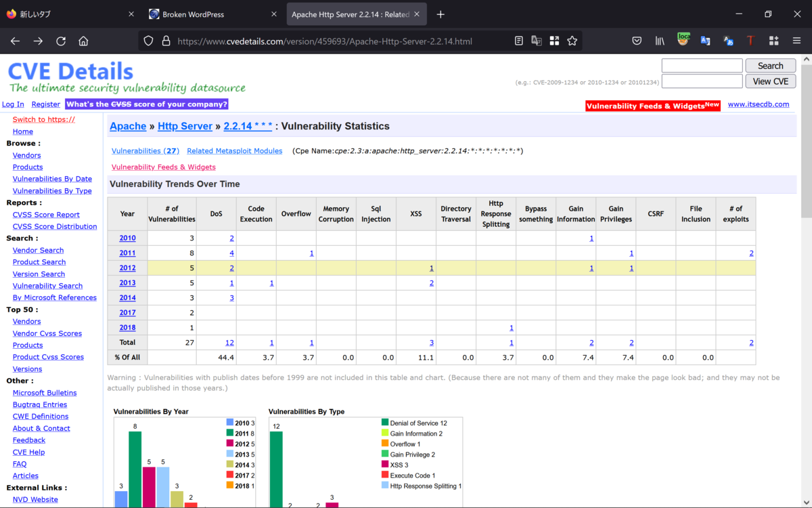Open the QR/grid icon in address bar
The image size is (812, 508).
[554, 41]
